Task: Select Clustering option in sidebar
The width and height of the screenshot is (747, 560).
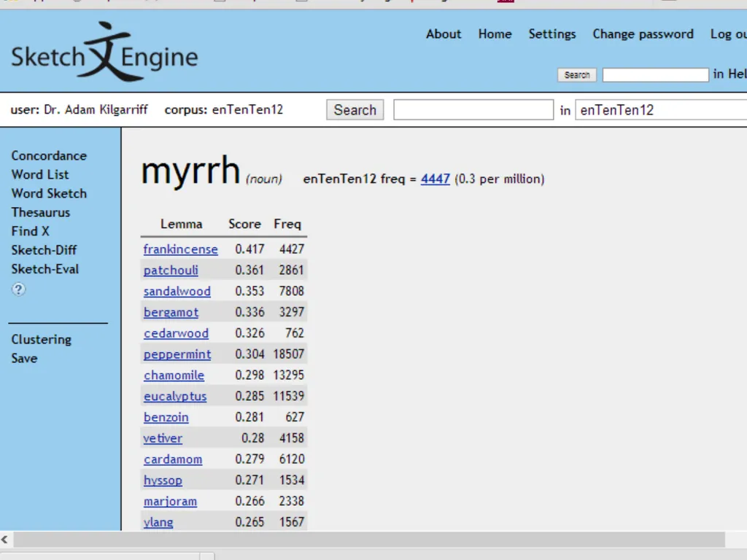Action: click(42, 340)
